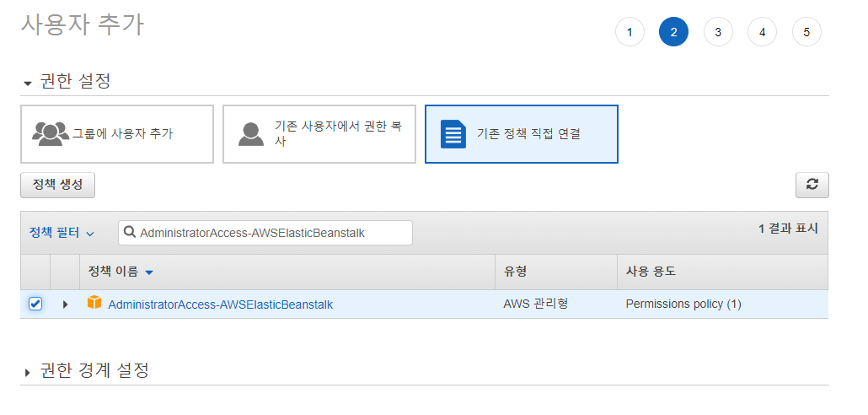Click the single user silhouette icon
Viewport: 868px width, 415px height.
pos(251,133)
